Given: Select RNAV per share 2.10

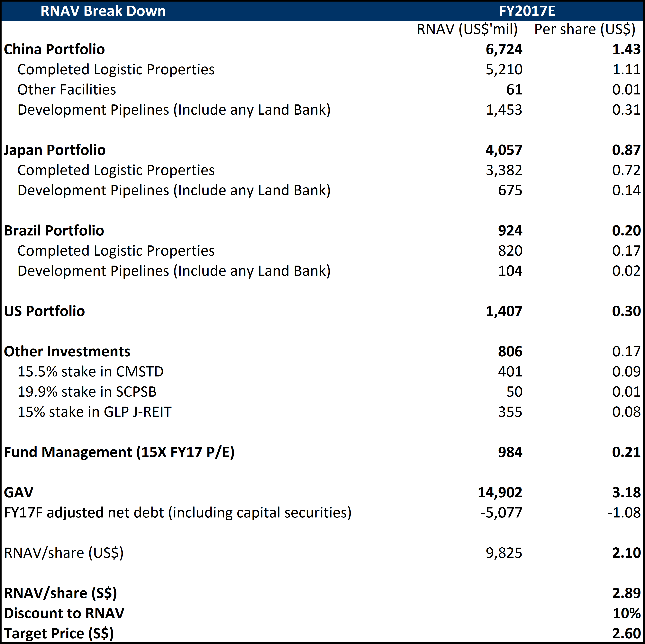Looking at the screenshot, I should [626, 553].
